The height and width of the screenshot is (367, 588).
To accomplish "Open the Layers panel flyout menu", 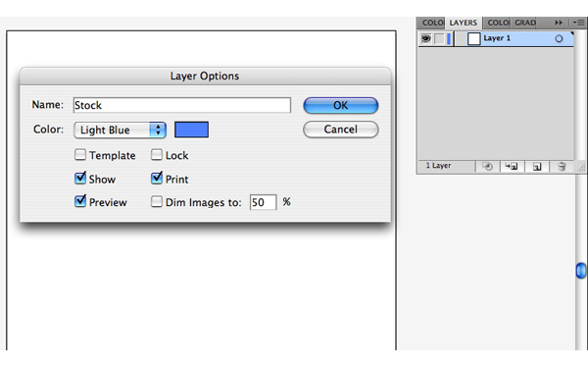I will 578,23.
